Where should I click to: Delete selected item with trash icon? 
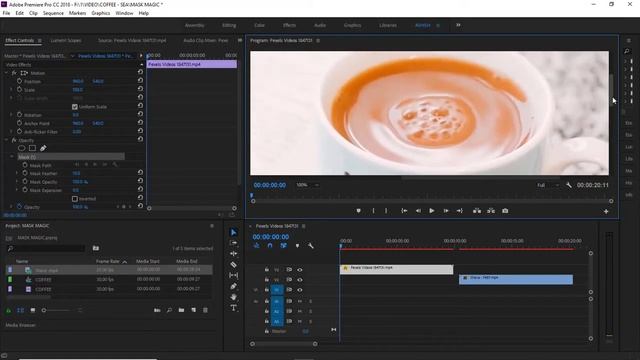tap(205, 310)
